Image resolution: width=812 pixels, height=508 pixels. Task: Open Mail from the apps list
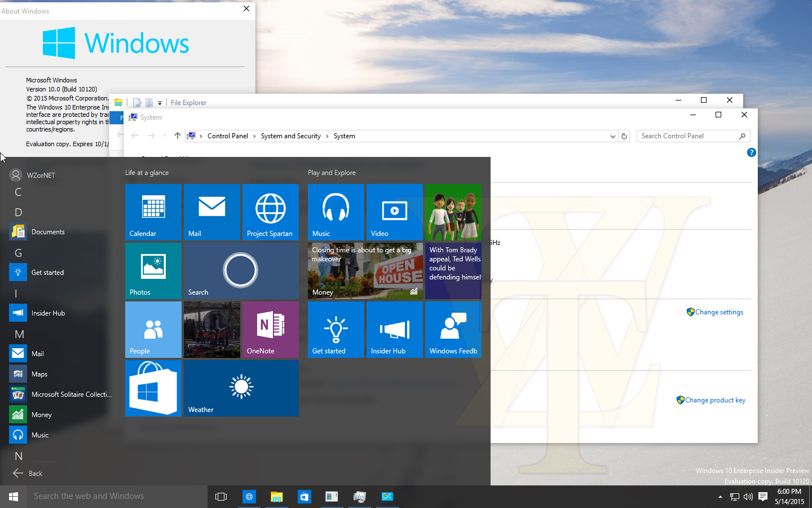tap(61, 354)
